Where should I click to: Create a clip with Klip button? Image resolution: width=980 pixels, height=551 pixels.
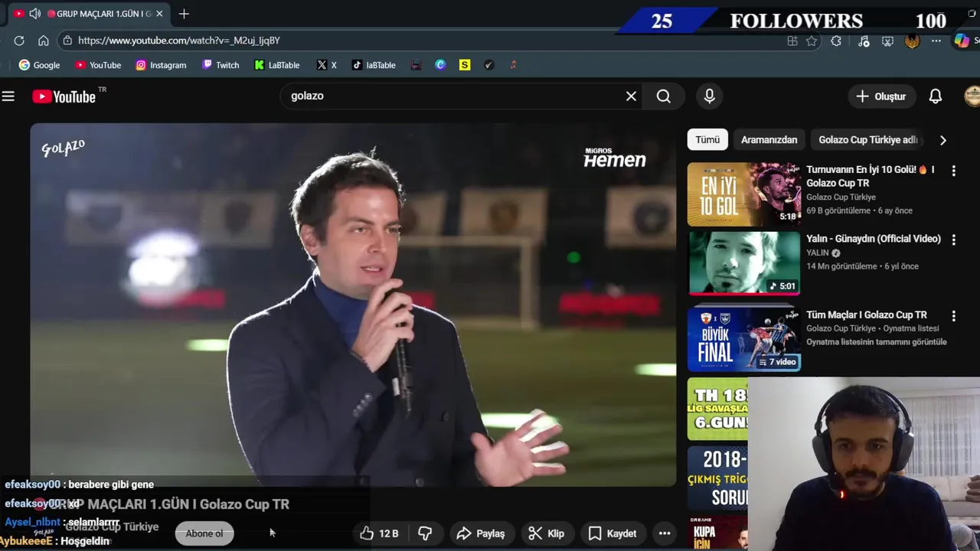click(547, 533)
